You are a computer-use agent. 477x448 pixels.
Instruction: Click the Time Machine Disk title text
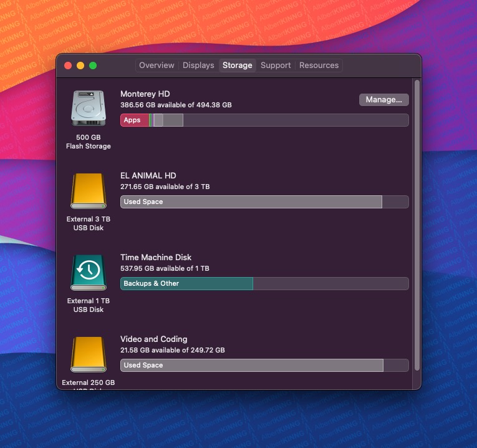point(156,258)
